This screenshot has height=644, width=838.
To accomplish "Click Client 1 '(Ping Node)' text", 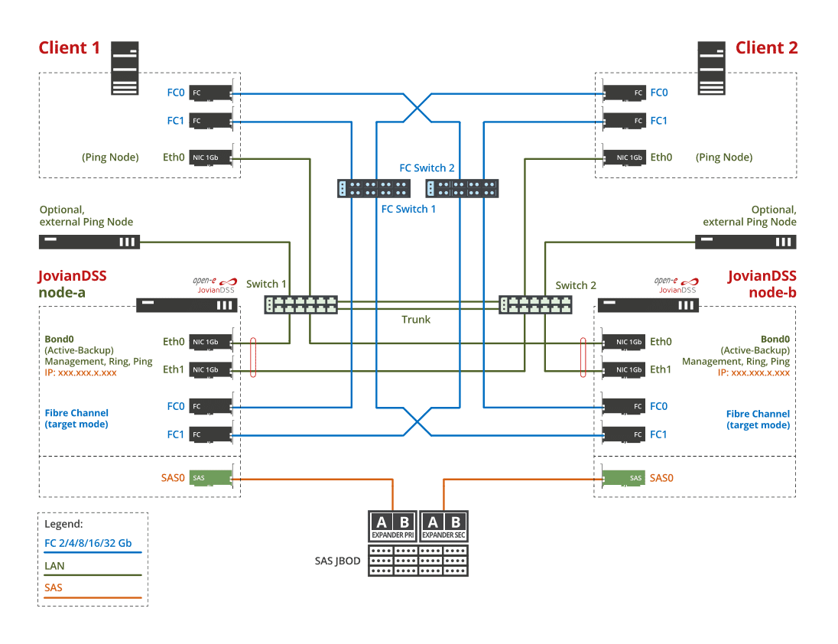I will coord(110,158).
